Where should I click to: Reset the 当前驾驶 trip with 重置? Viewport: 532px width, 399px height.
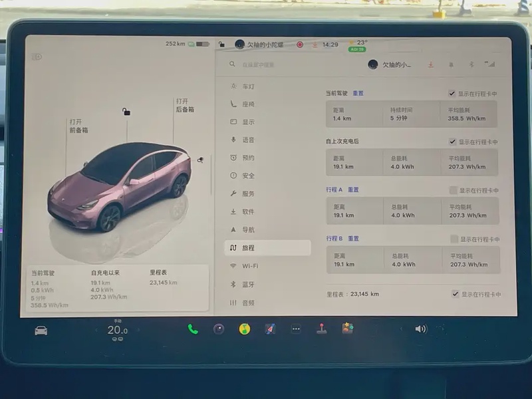[x=358, y=94]
